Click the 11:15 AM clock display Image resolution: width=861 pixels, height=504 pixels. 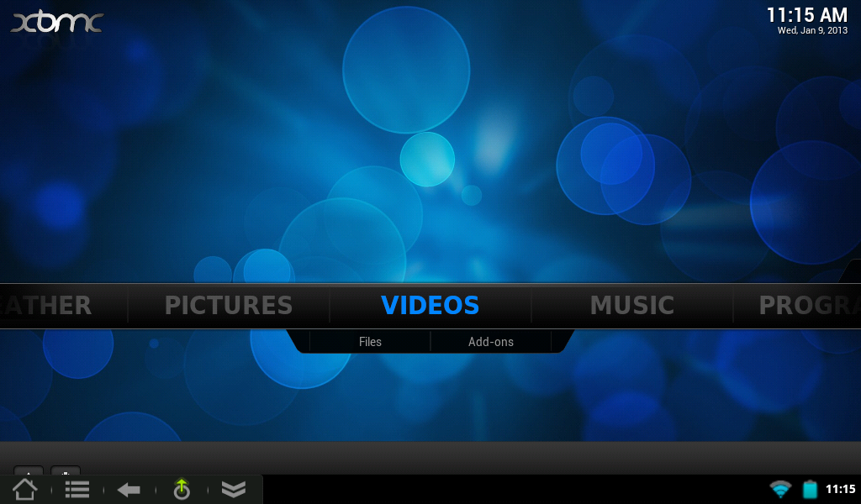coord(806,15)
